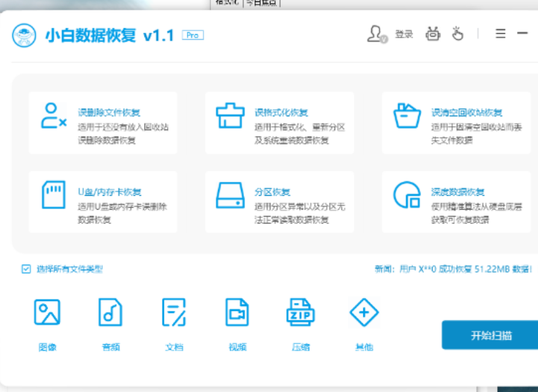The height and width of the screenshot is (392, 538).
Task: Click the robot customer service icon
Action: point(433,34)
